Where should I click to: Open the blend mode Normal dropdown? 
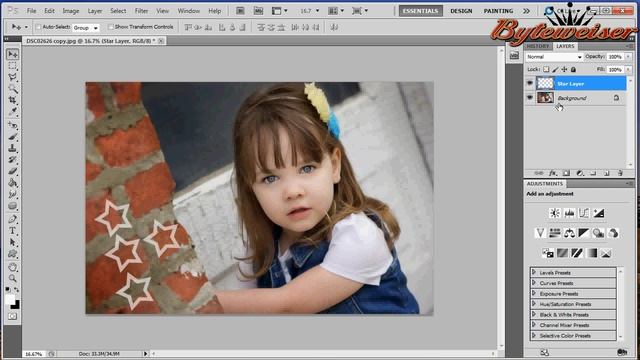coord(554,57)
